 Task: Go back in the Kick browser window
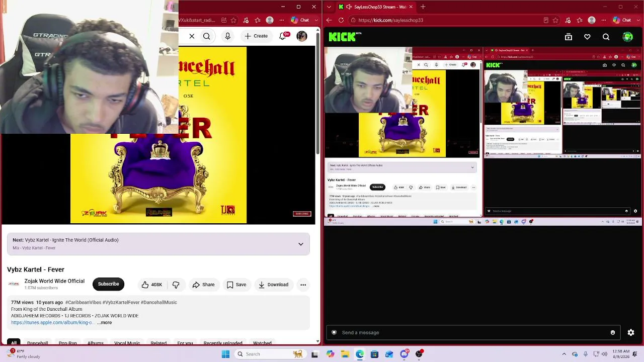329,20
